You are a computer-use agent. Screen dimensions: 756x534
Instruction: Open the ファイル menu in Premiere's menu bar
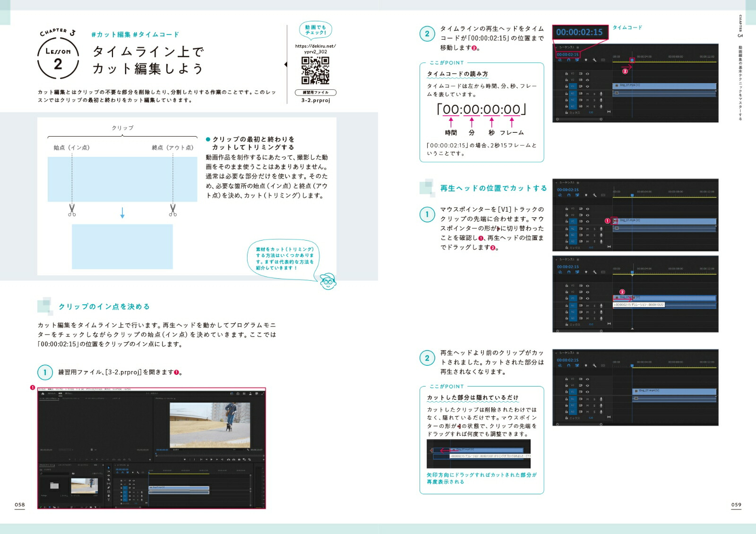42,389
